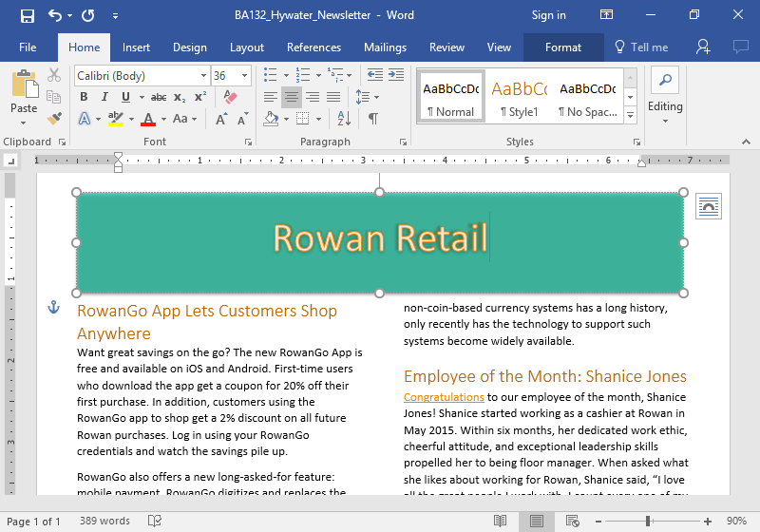The width and height of the screenshot is (760, 532).
Task: Click the Format Painter brush icon
Action: 54,118
